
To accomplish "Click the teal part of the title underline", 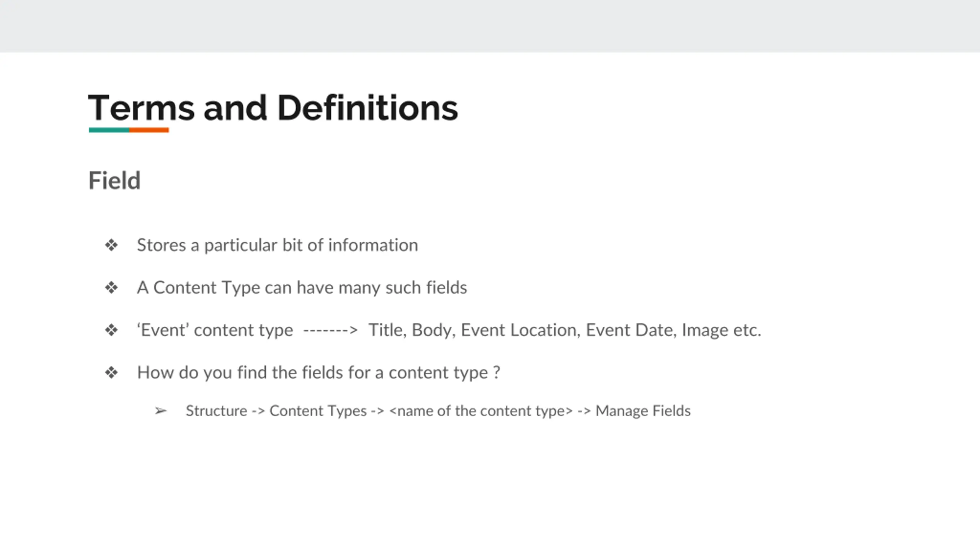I will 109,130.
